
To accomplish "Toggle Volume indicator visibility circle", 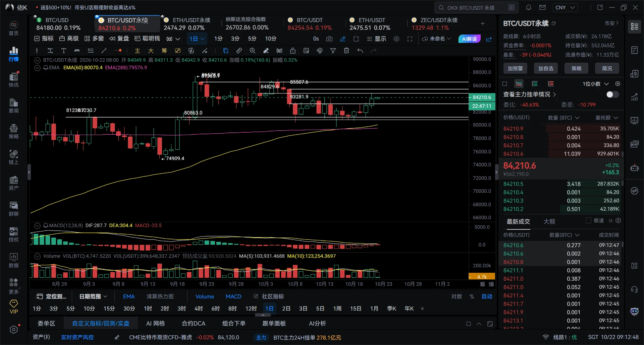I will [38, 256].
